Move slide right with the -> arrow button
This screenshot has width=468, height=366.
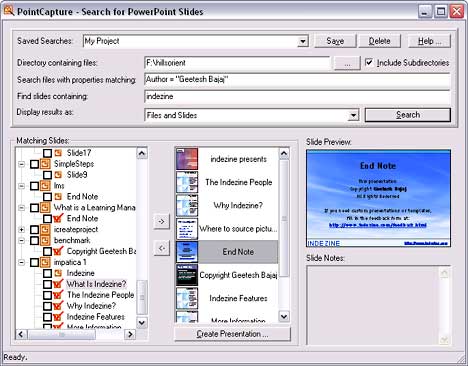pyautogui.click(x=162, y=221)
